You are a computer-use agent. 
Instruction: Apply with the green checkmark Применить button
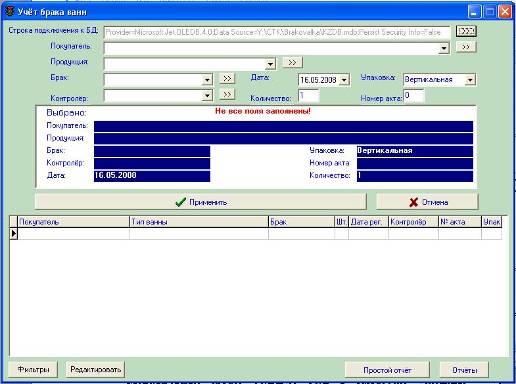click(201, 202)
